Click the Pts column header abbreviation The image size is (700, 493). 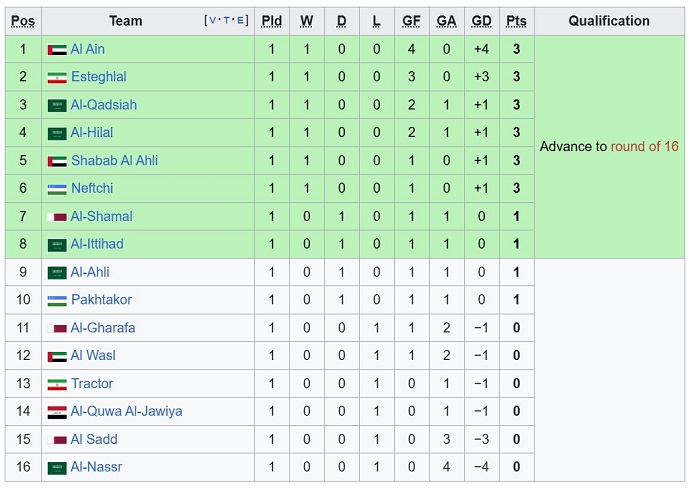[x=517, y=21]
